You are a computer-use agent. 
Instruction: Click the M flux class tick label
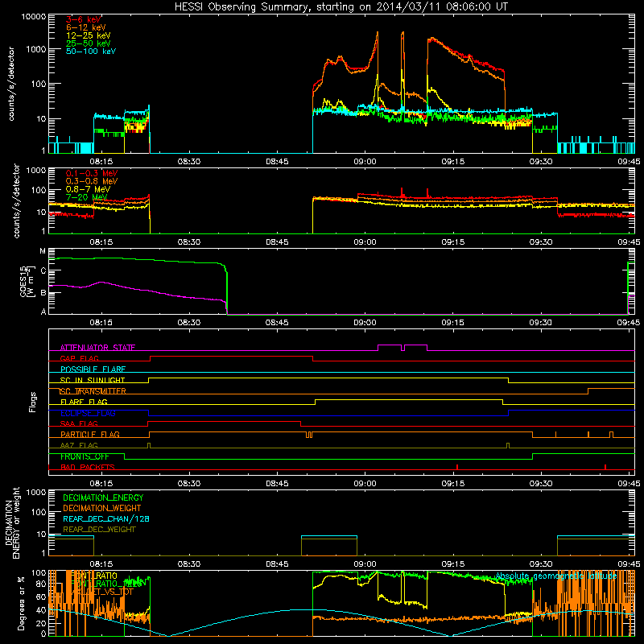(x=43, y=251)
